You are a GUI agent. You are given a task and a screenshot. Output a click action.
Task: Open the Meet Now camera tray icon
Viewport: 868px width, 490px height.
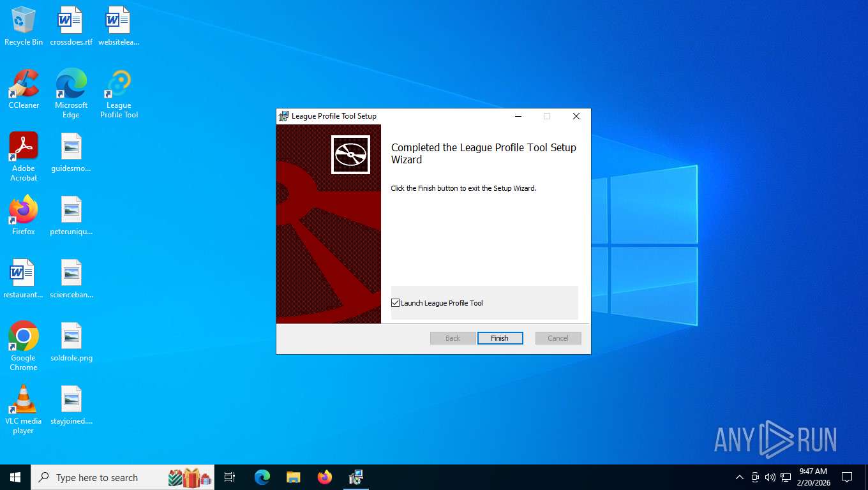pyautogui.click(x=755, y=477)
